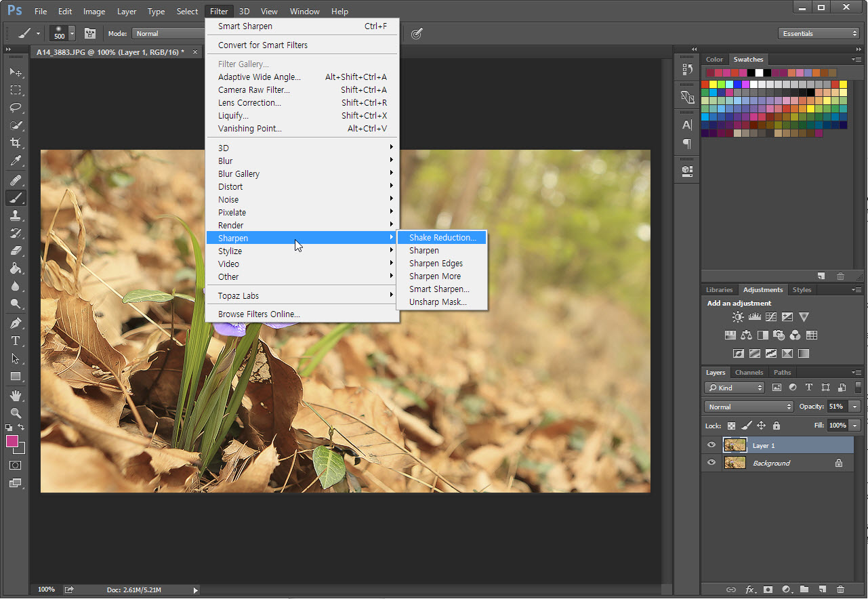This screenshot has width=868, height=599.
Task: Add a Photo Filter adjustment
Action: [779, 335]
